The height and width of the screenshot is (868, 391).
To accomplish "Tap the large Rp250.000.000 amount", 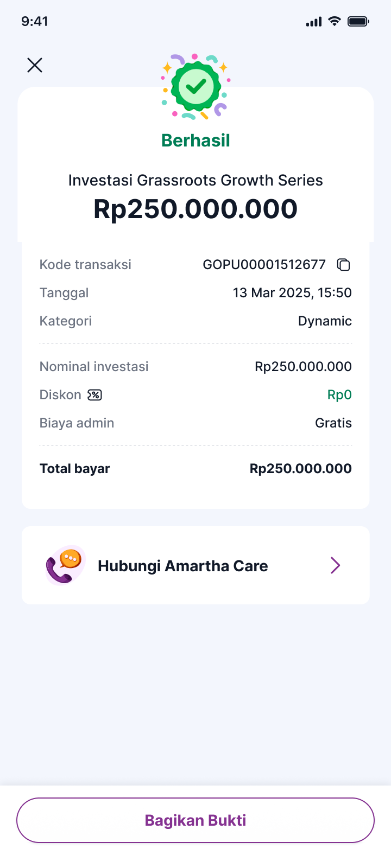I will coord(195,209).
